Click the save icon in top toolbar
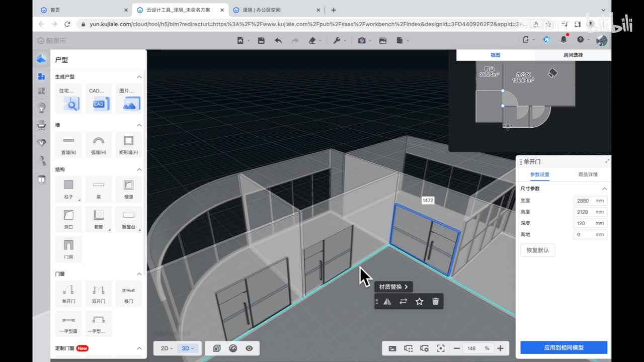This screenshot has width=644, height=362. pyautogui.click(x=261, y=41)
